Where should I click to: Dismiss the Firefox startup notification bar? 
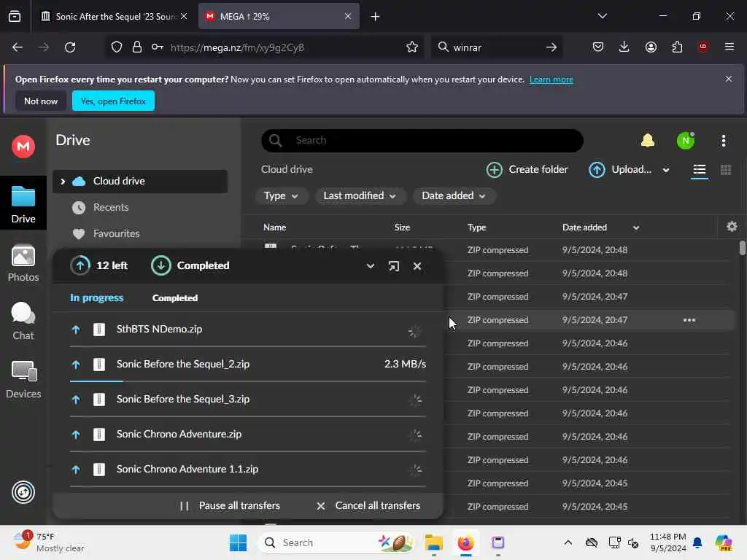pyautogui.click(x=729, y=79)
